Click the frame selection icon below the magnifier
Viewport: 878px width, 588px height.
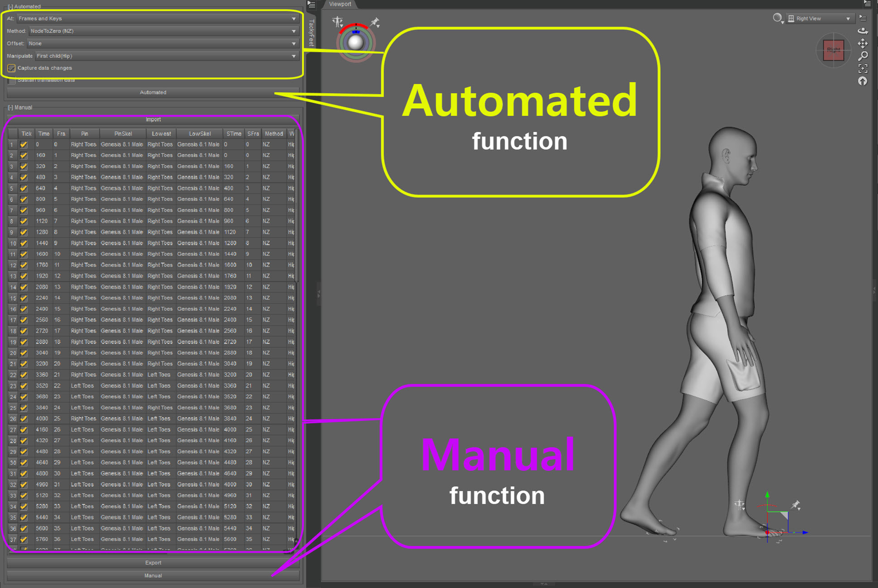pyautogui.click(x=863, y=68)
